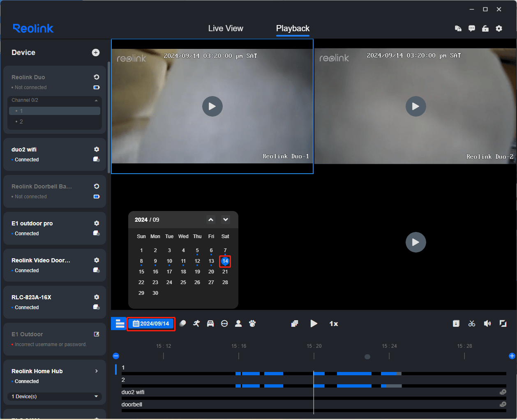
Task: Open settings gear for RLC-823A-16X
Action: click(x=97, y=297)
